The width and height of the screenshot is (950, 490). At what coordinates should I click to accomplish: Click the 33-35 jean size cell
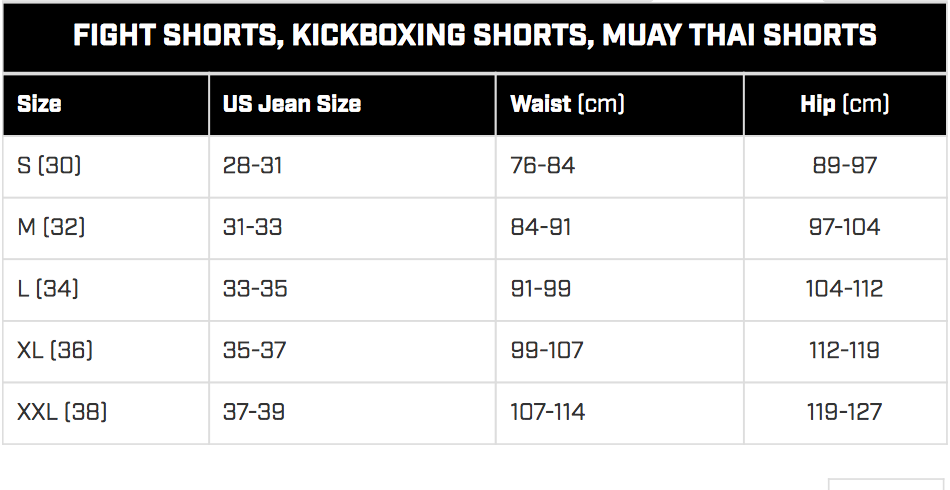pyautogui.click(x=352, y=290)
